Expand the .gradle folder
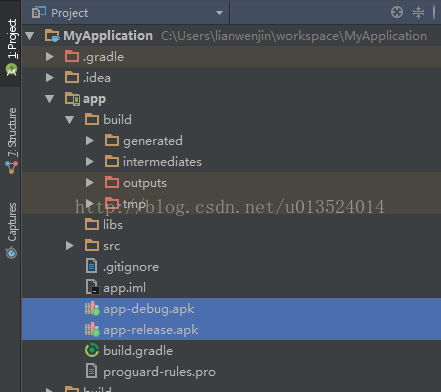441x392 pixels. click(50, 57)
